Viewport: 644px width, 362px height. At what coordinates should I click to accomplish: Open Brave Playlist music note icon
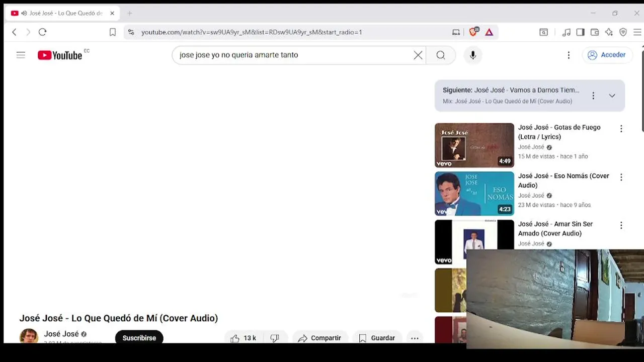[567, 32]
